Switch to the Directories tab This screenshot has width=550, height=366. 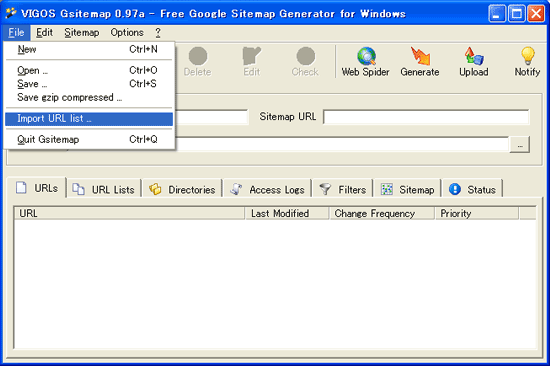click(x=182, y=190)
